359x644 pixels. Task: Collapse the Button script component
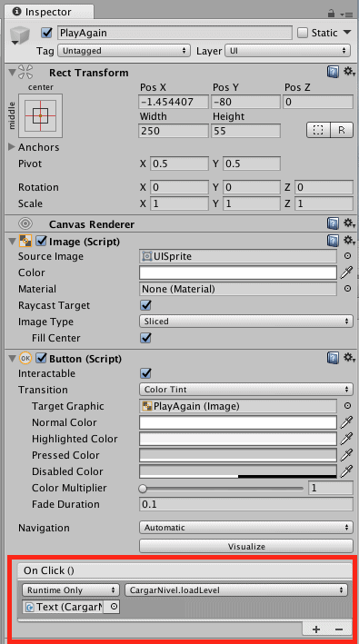point(13,359)
